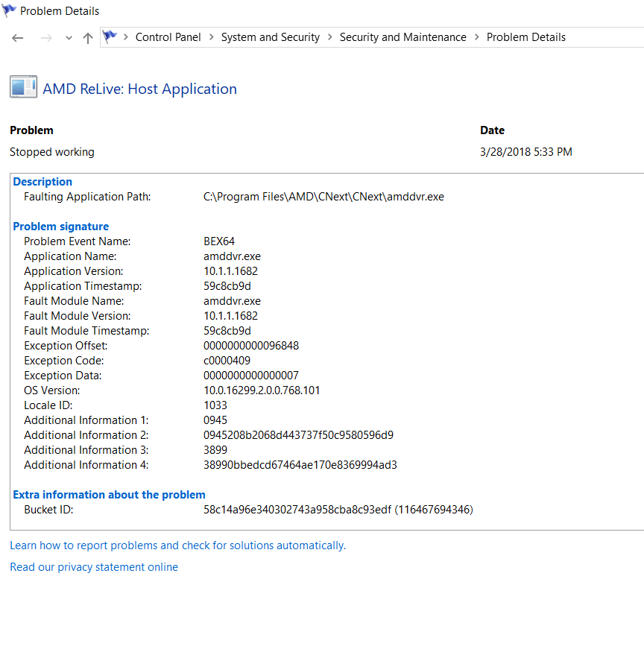Click the 'Problem Event Name:' label
This screenshot has width=644, height=658.
(78, 241)
